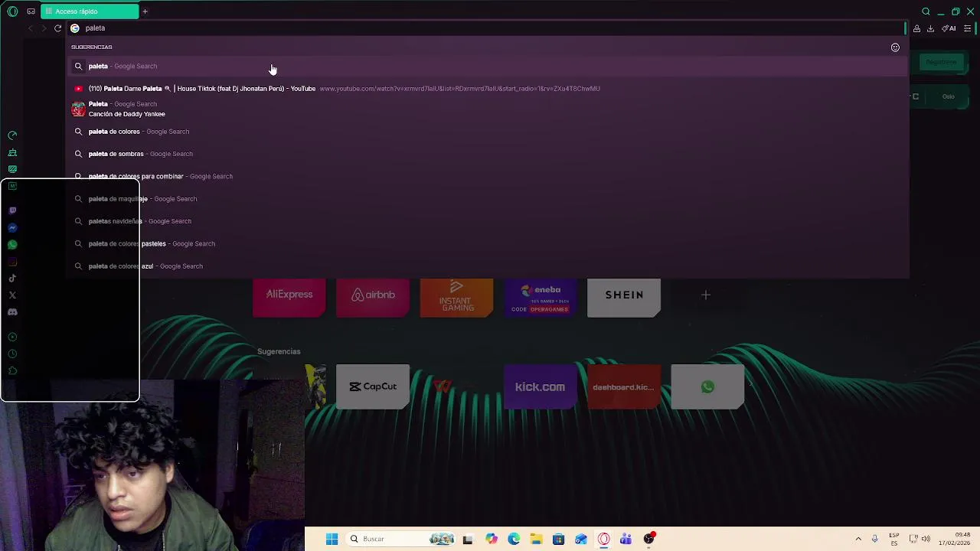Open WhatsApp in the sidebar
The height and width of the screenshot is (551, 980).
12,245
